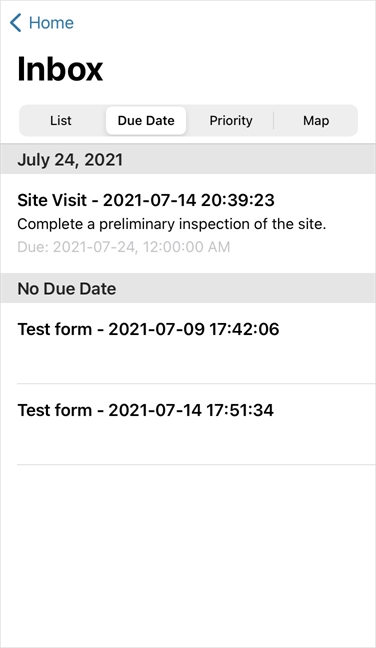Tap the July 24, 2021 section header
Viewport: 376px width, 648px height.
click(x=188, y=160)
